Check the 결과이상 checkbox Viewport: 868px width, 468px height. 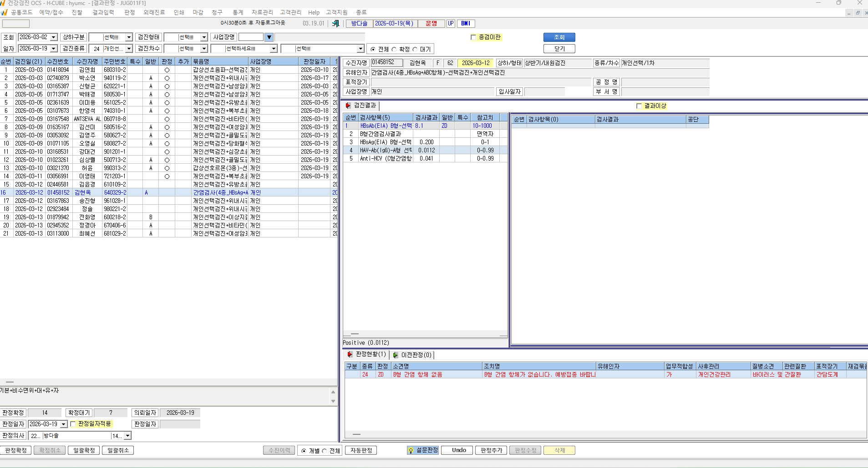click(x=639, y=106)
